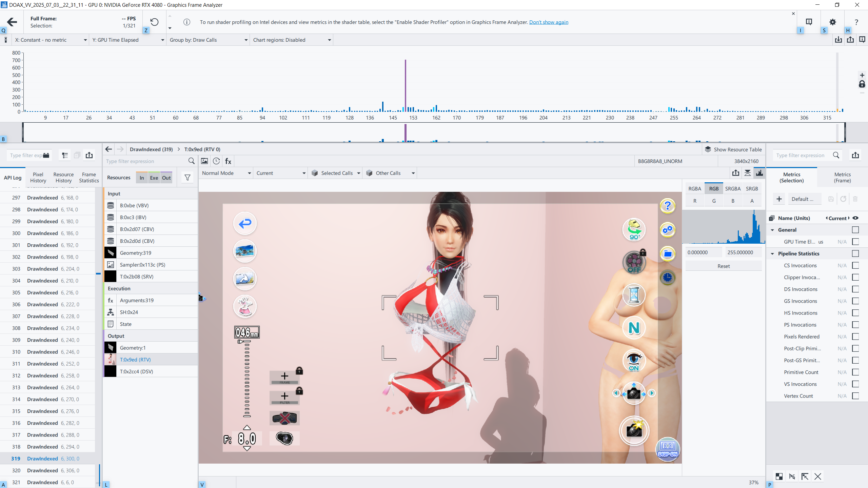Click the import chart icon
This screenshot has width=868, height=488.
click(839, 40)
